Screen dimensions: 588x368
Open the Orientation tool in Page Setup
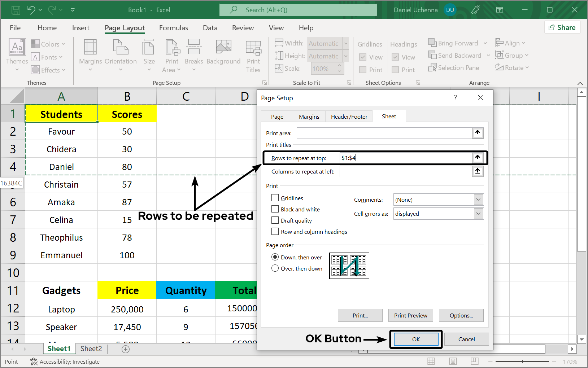[x=121, y=48]
